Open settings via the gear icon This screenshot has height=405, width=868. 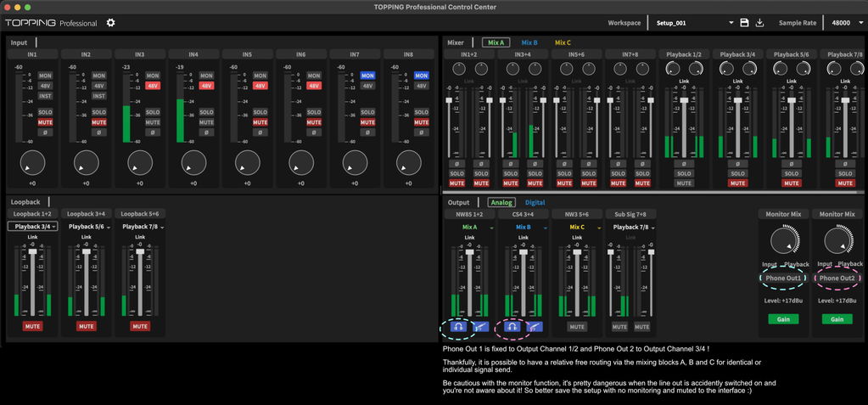(110, 23)
